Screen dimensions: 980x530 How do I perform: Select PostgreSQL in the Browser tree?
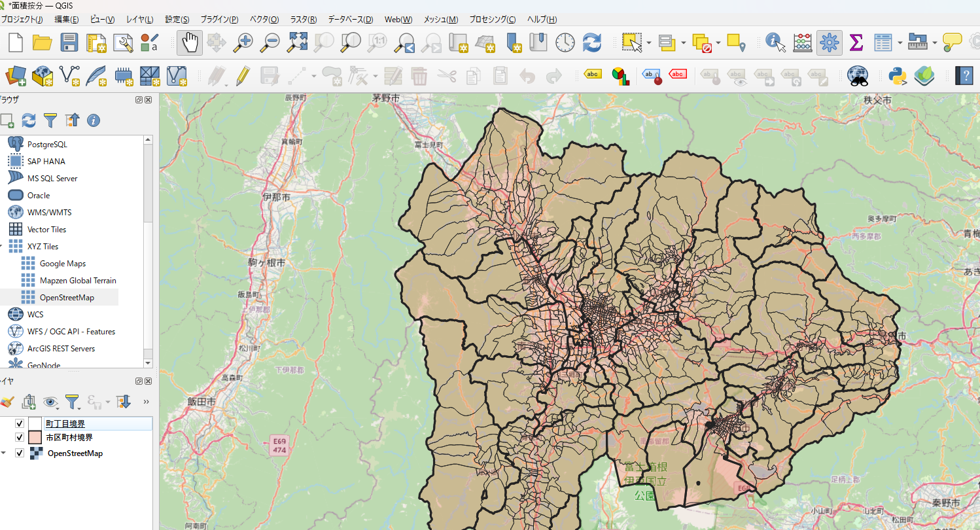(48, 144)
